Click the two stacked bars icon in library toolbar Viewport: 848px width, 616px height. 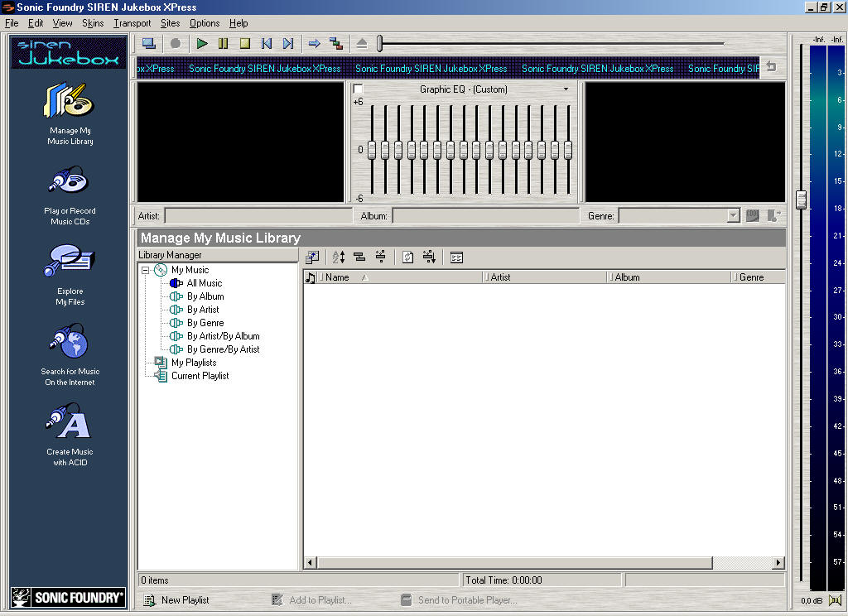point(359,257)
